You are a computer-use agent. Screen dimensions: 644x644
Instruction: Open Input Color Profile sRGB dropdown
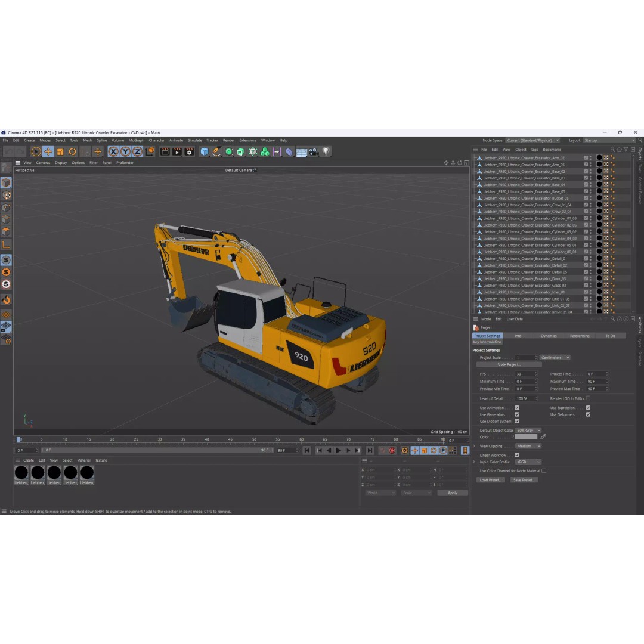(528, 462)
